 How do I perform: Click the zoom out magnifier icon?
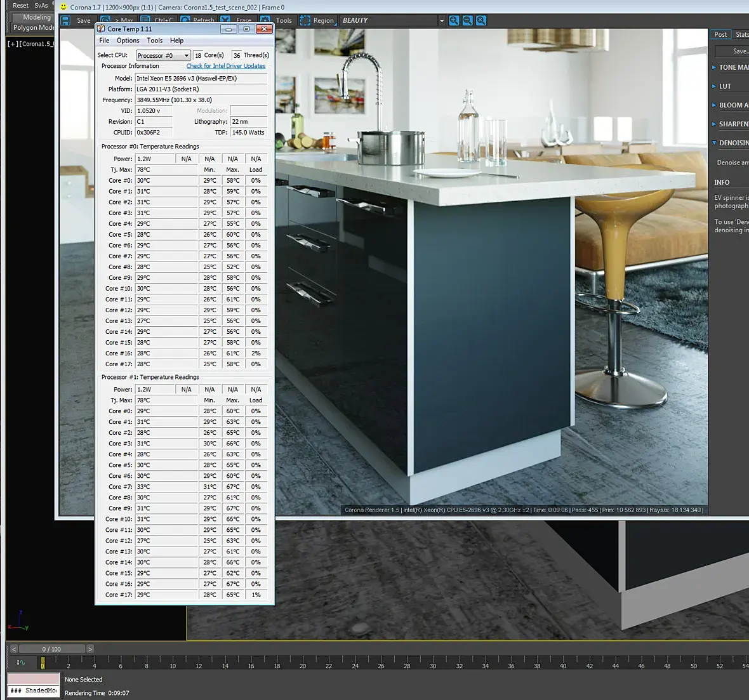(x=468, y=20)
